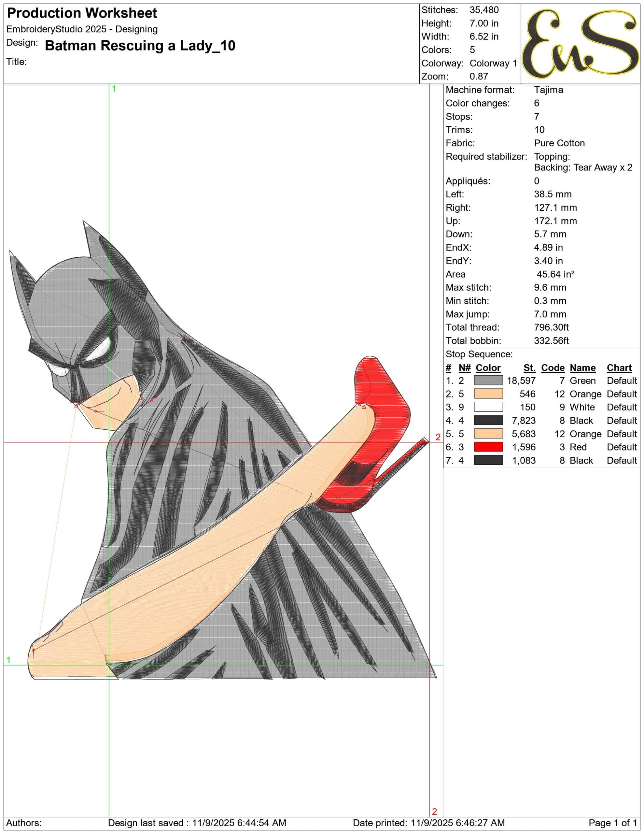The height and width of the screenshot is (834, 644).
Task: Click stitch count 1,083 in stop 7
Action: (x=524, y=461)
